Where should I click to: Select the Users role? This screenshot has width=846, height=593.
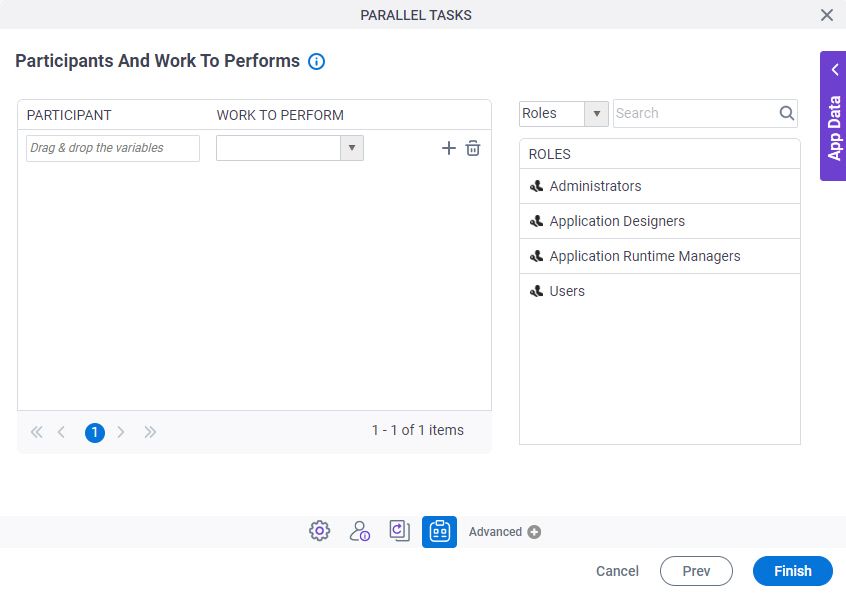click(x=659, y=291)
